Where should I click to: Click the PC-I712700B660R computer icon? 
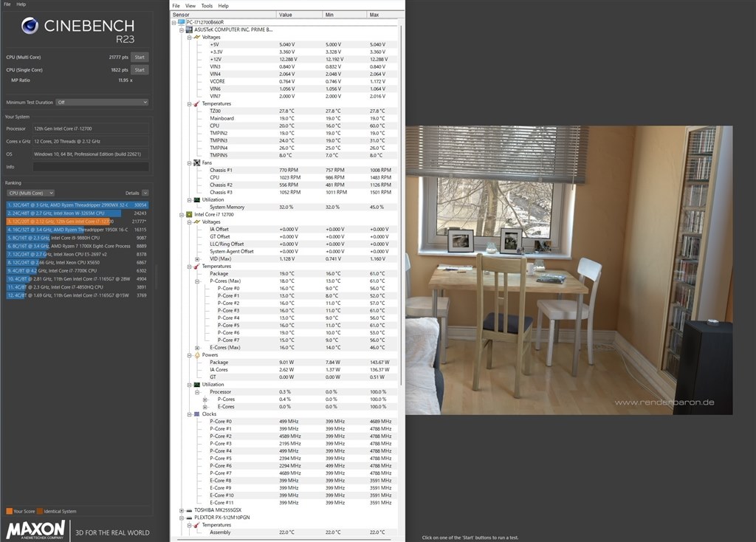[x=182, y=22]
